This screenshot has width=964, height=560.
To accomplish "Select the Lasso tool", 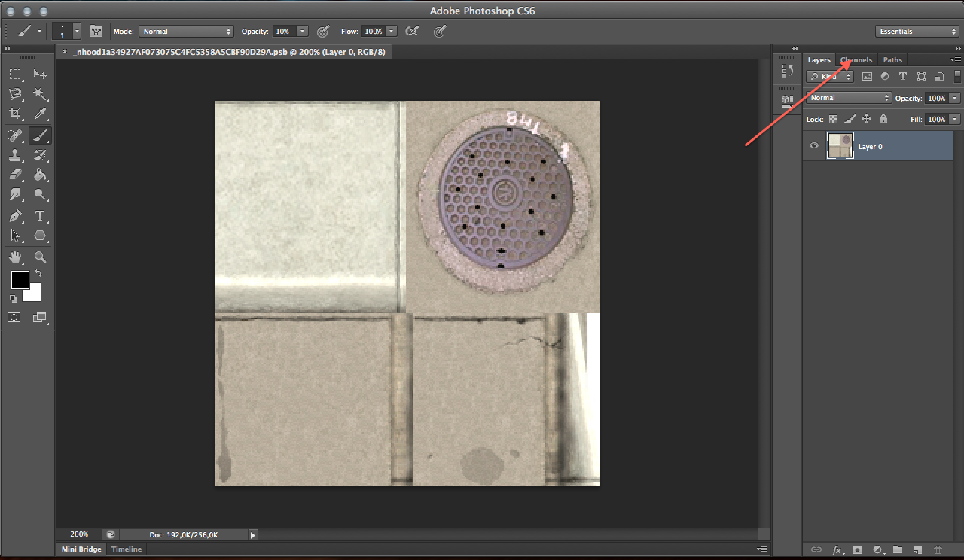I will (x=15, y=95).
